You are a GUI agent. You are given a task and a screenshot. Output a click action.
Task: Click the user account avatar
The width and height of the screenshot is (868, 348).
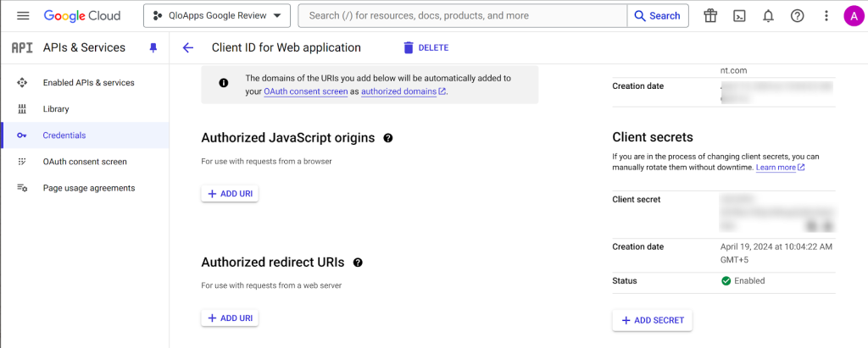click(x=853, y=16)
